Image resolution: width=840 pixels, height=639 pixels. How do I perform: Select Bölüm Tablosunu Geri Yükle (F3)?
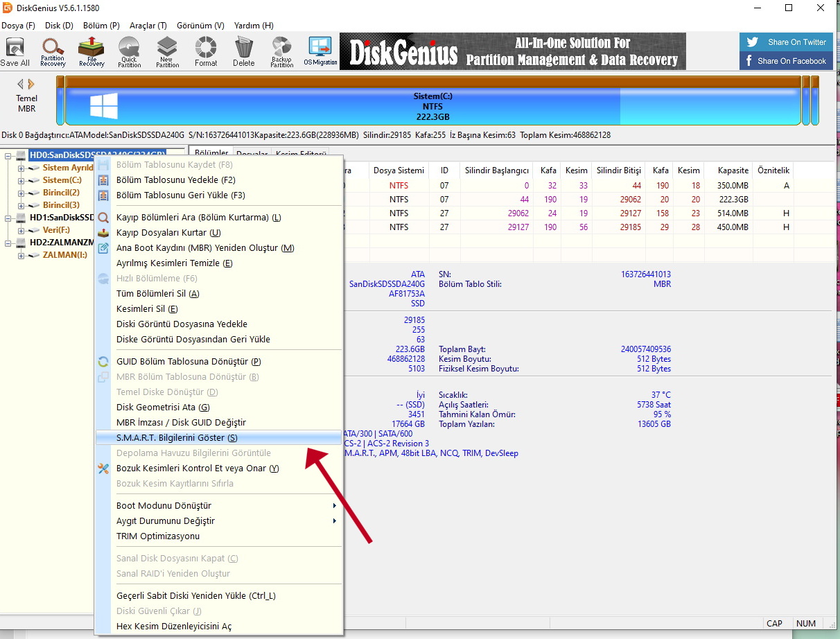point(219,195)
